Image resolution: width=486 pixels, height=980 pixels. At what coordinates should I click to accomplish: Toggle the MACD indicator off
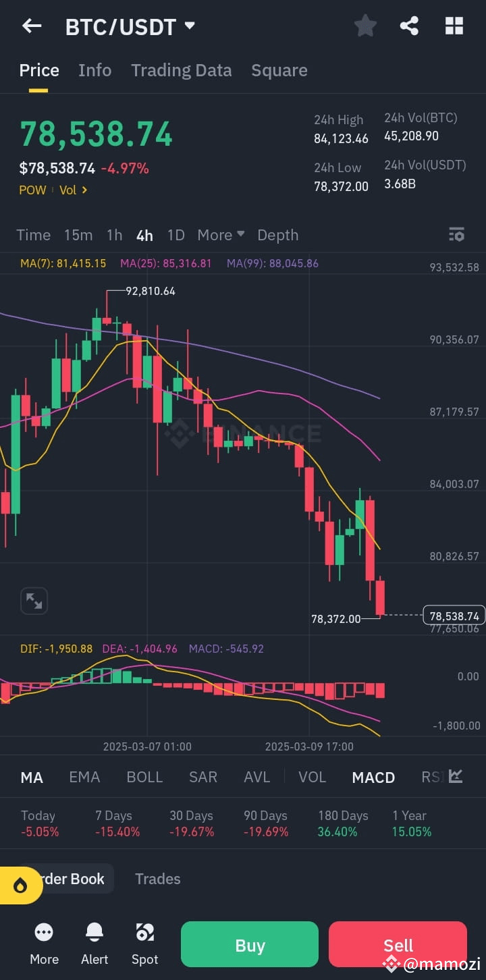(373, 777)
